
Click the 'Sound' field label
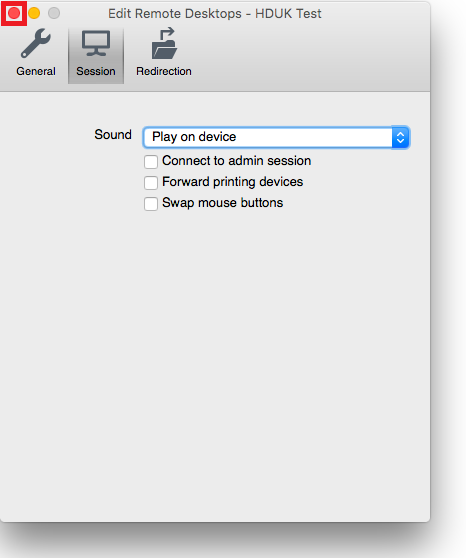click(x=113, y=135)
